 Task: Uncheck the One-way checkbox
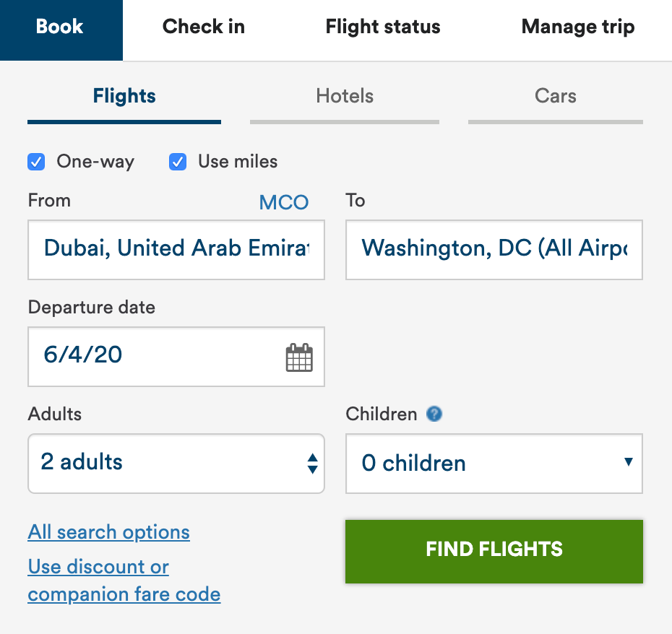36,162
